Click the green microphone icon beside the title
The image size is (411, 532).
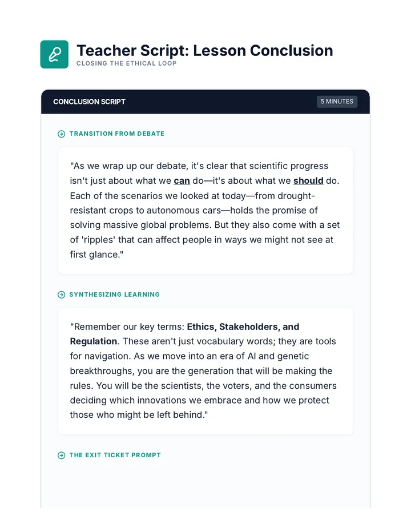coord(54,54)
